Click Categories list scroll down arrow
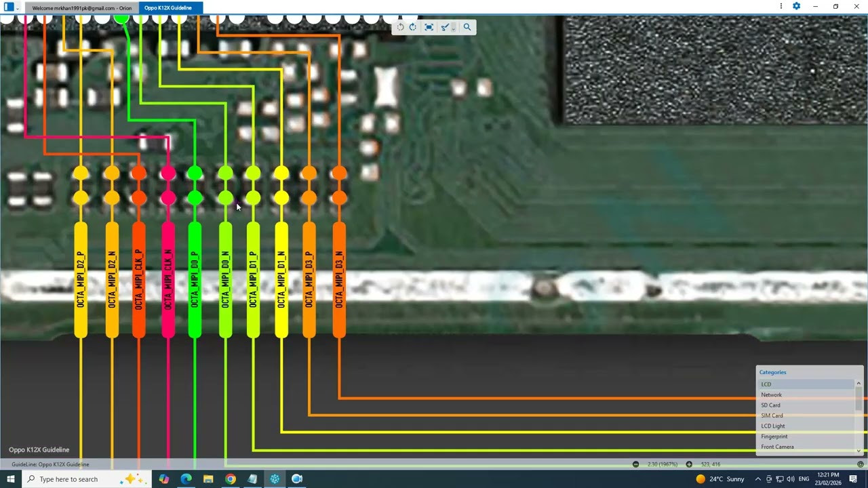 (859, 451)
